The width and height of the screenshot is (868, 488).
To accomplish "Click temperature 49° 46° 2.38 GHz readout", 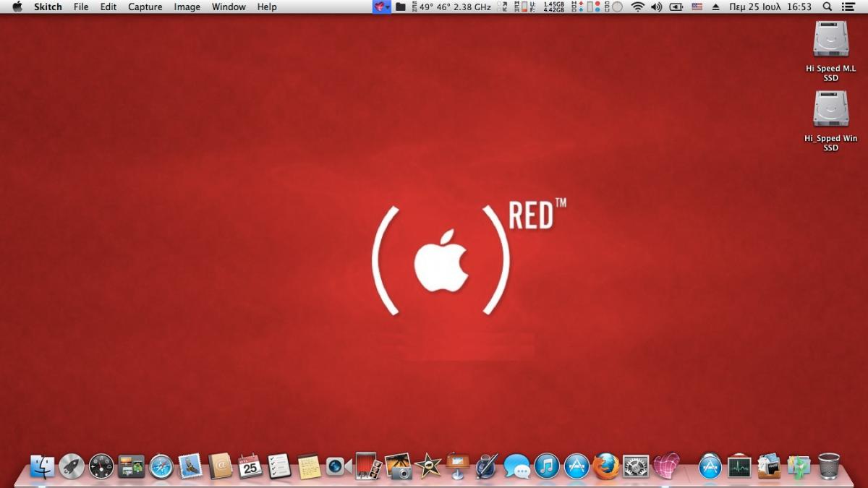I will (x=450, y=7).
